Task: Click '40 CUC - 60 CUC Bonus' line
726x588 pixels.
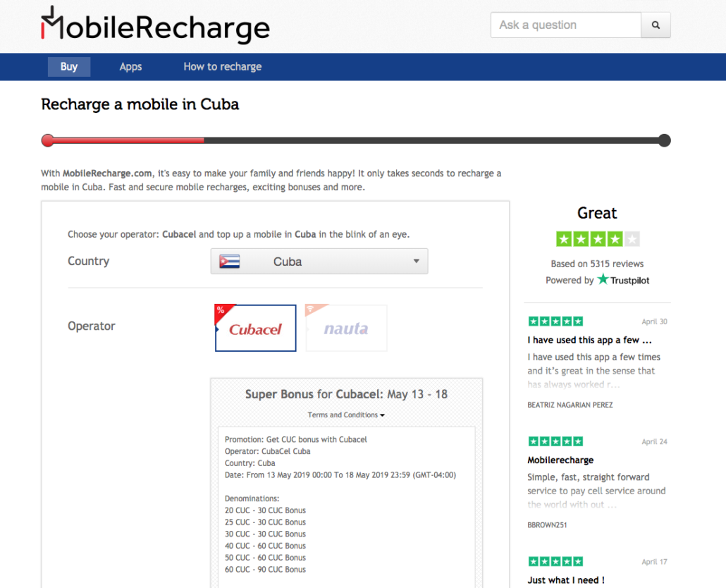Action: pos(265,546)
